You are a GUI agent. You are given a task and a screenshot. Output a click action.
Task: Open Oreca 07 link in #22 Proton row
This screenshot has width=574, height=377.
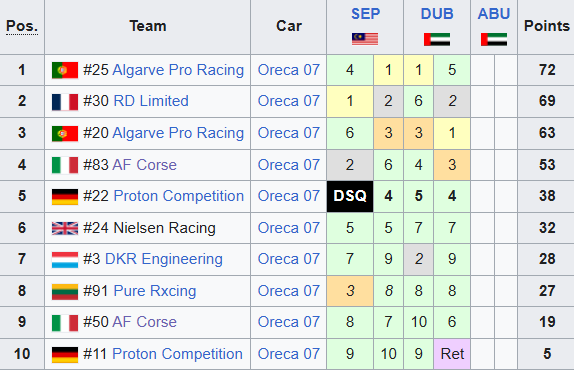click(289, 196)
